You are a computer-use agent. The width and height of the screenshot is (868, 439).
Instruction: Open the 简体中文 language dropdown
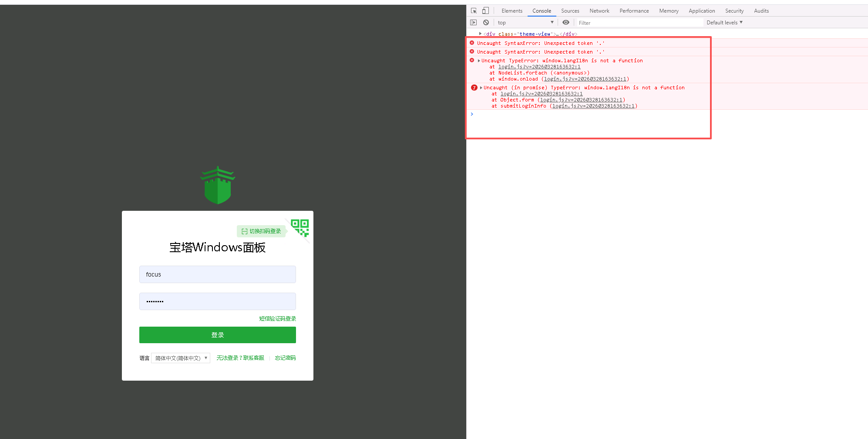(181, 358)
